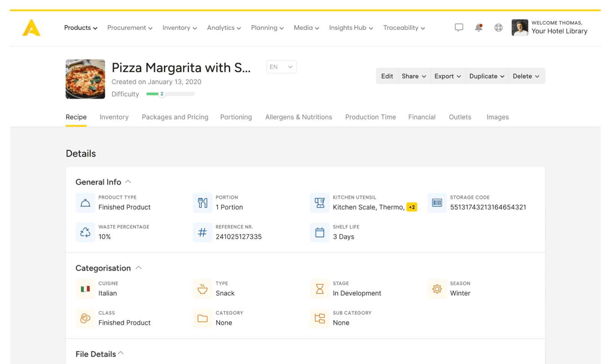Click the yellow A logo icon

(x=31, y=28)
